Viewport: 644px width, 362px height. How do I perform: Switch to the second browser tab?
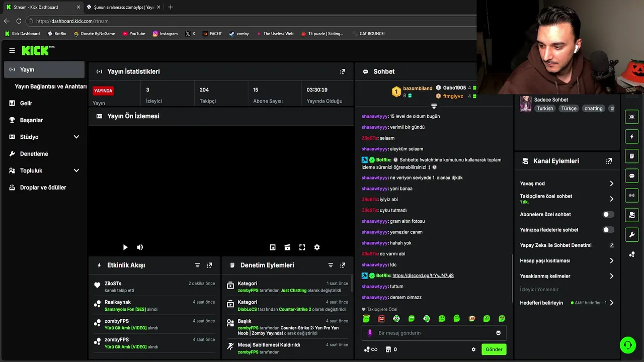pyautogui.click(x=124, y=7)
